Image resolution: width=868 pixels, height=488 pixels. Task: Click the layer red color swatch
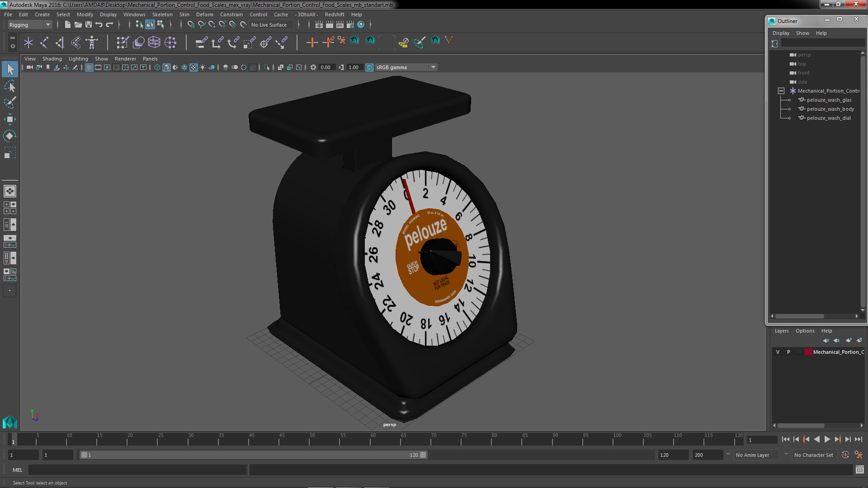pos(808,352)
